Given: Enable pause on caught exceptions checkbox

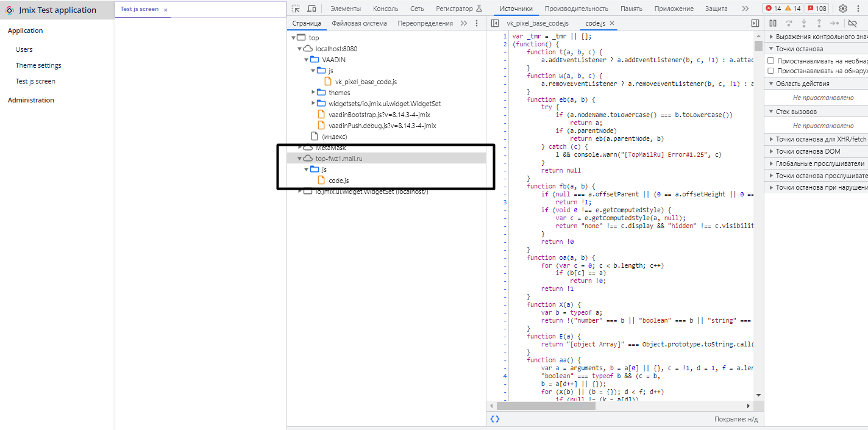Looking at the screenshot, I should (x=771, y=71).
